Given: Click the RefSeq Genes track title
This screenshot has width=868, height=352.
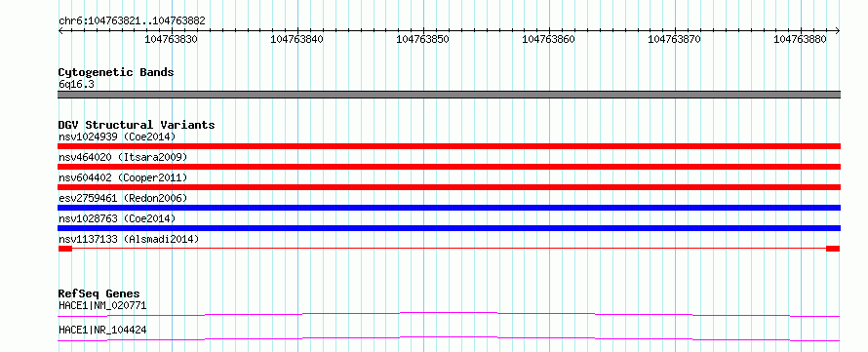Looking at the screenshot, I should click(x=99, y=293).
